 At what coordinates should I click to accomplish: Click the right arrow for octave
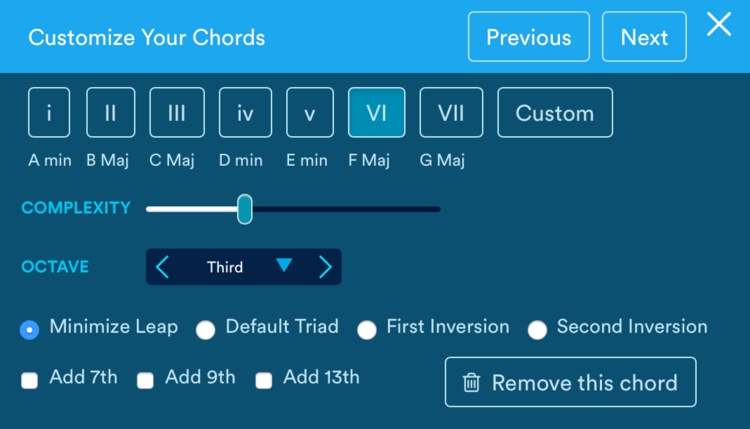click(325, 267)
